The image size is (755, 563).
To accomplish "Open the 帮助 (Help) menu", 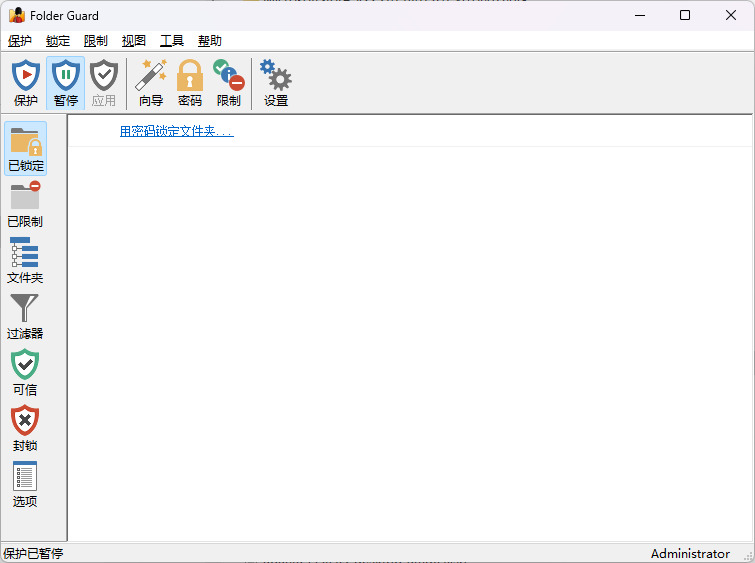I will pyautogui.click(x=210, y=41).
